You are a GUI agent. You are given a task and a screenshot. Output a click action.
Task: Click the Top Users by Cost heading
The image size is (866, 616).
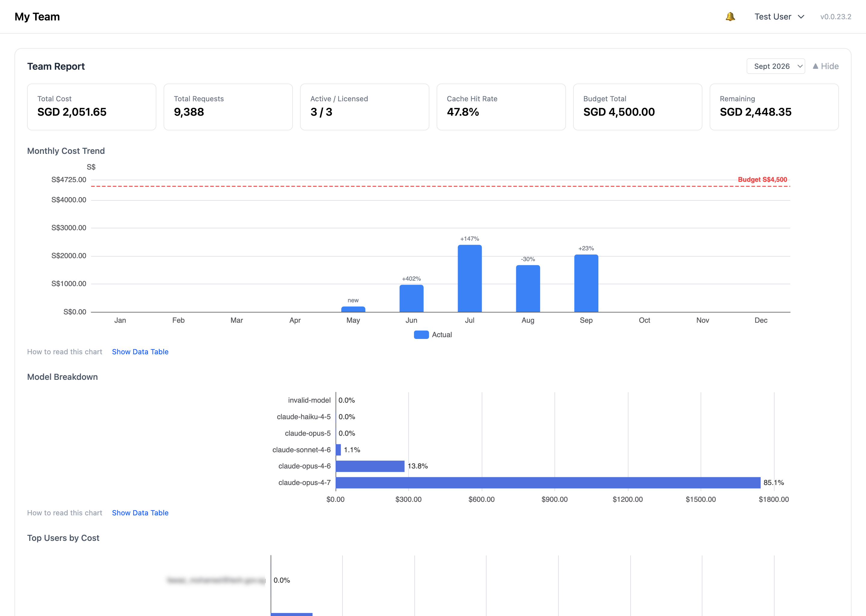63,538
